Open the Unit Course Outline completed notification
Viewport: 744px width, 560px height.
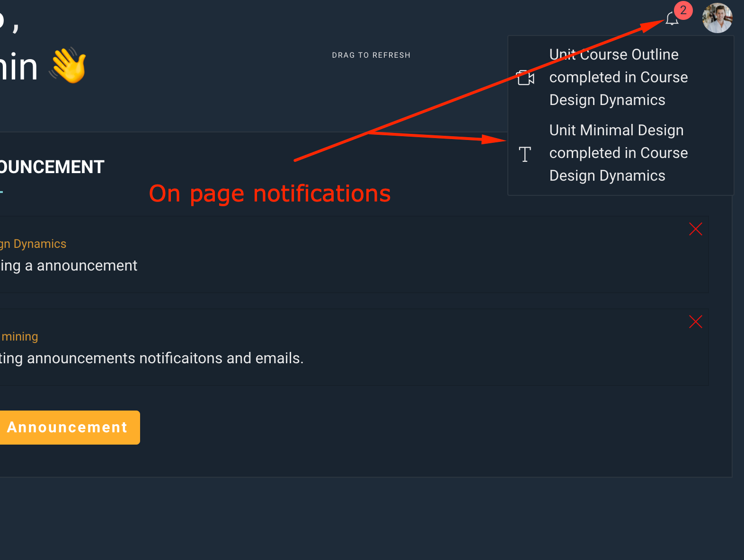(x=618, y=77)
